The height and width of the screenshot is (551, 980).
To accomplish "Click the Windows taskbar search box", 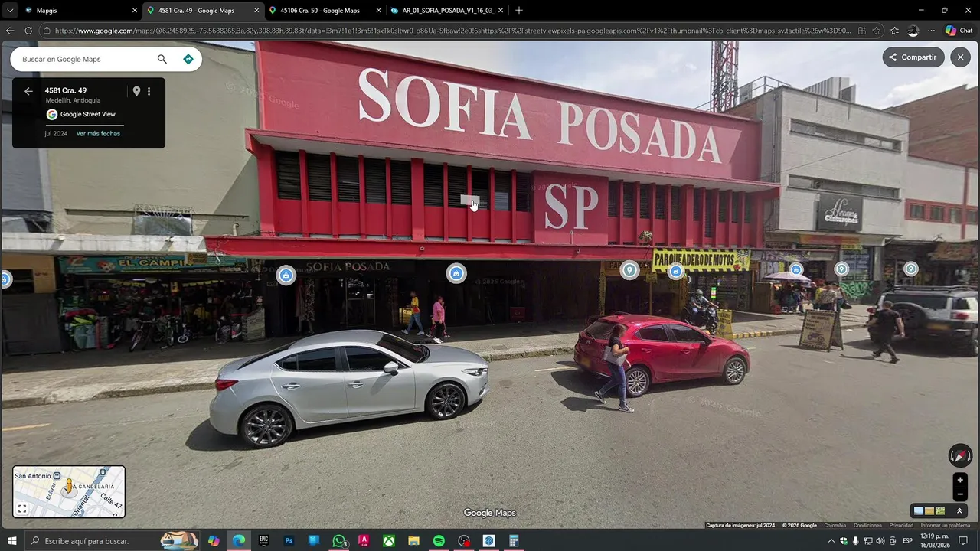I will tap(111, 541).
